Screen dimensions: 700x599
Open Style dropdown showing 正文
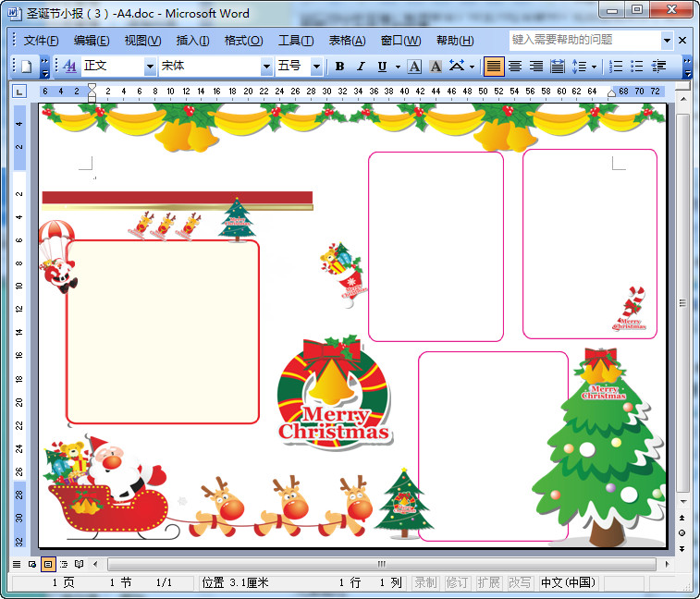(150, 67)
